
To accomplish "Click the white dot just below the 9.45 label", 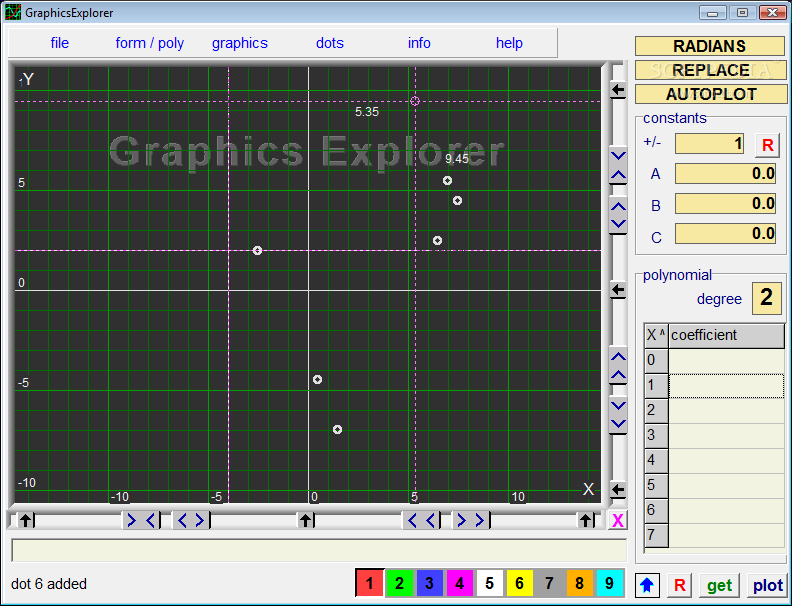I will click(x=447, y=181).
